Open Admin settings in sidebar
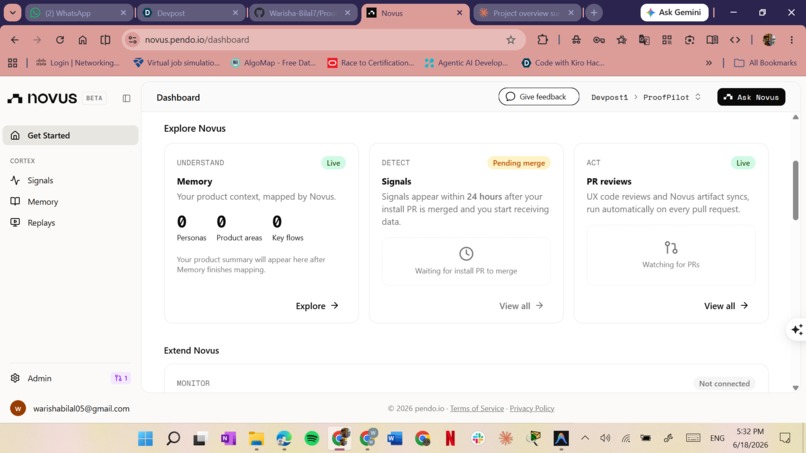806x453 pixels. [40, 378]
